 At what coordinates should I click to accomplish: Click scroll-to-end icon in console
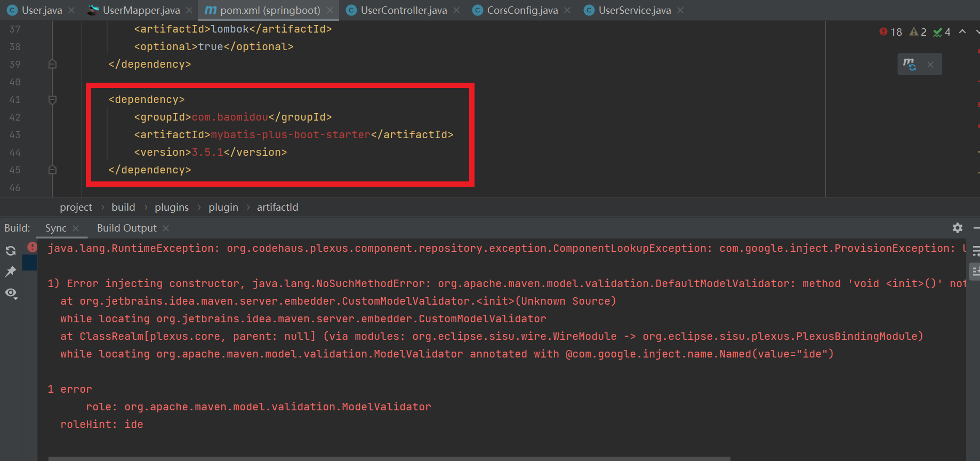tap(976, 272)
